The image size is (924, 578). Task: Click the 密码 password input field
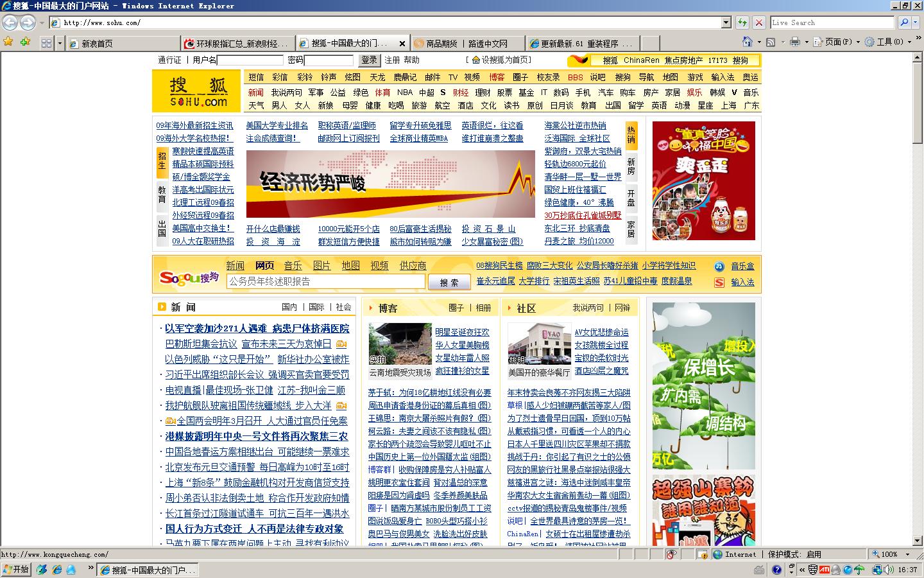(x=329, y=60)
